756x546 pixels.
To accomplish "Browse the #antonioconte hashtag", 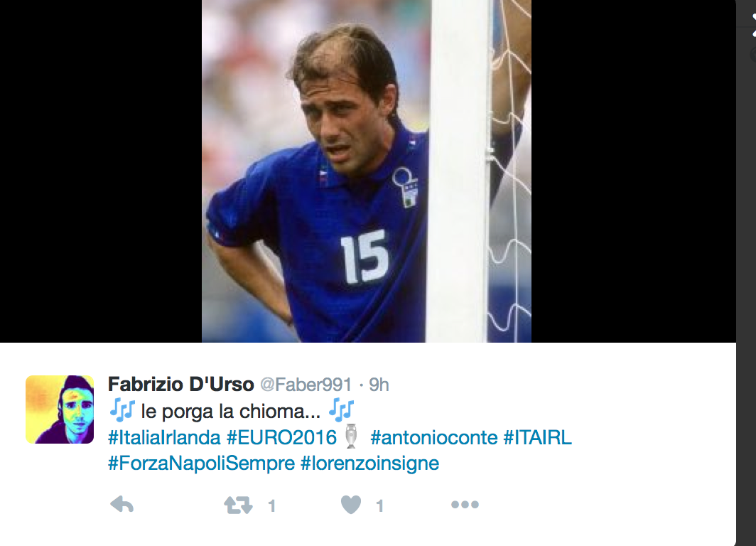I will coord(434,437).
